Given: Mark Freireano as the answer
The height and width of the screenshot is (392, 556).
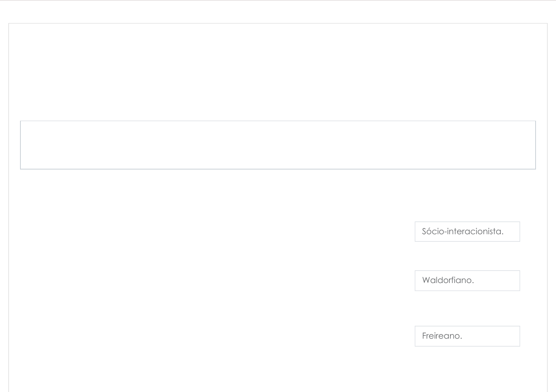Looking at the screenshot, I should pyautogui.click(x=467, y=336).
